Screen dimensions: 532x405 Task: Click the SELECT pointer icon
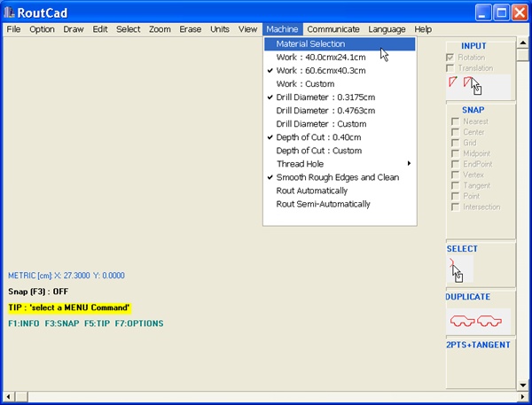click(459, 269)
